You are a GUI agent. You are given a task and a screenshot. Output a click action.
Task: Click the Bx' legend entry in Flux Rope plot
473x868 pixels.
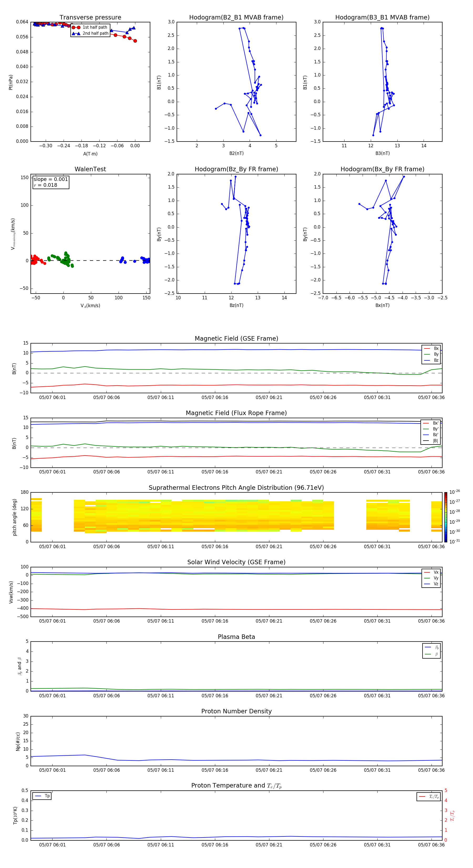pyautogui.click(x=431, y=423)
